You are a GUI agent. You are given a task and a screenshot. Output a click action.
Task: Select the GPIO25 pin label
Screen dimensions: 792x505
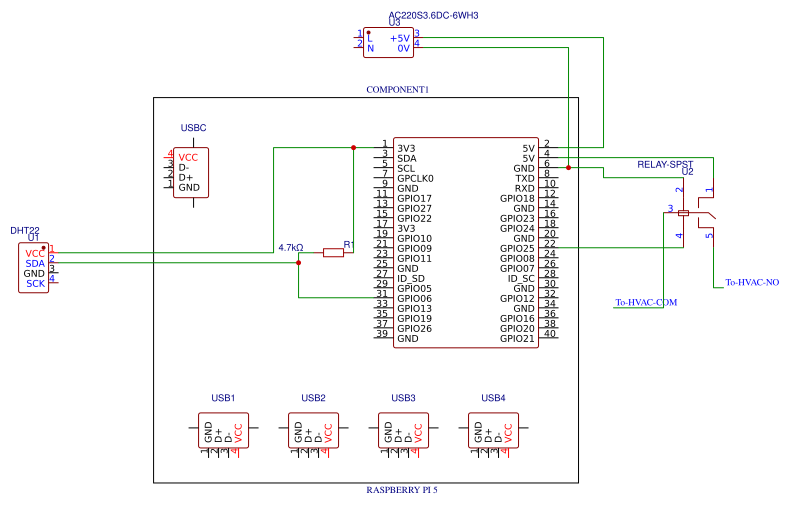pyautogui.click(x=517, y=248)
